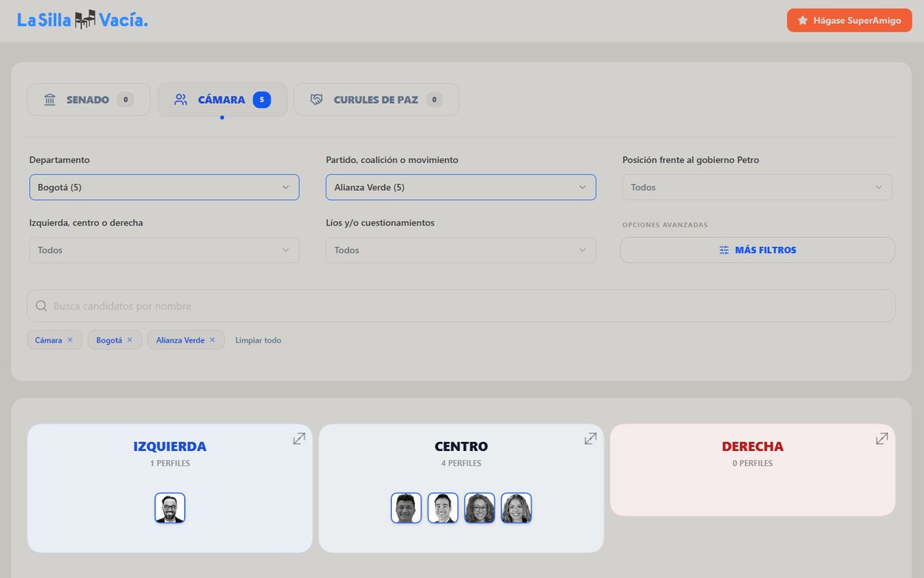Screen dimensions: 924x578
Task: Focus the Busca candidatos por nombre field
Action: click(x=461, y=306)
